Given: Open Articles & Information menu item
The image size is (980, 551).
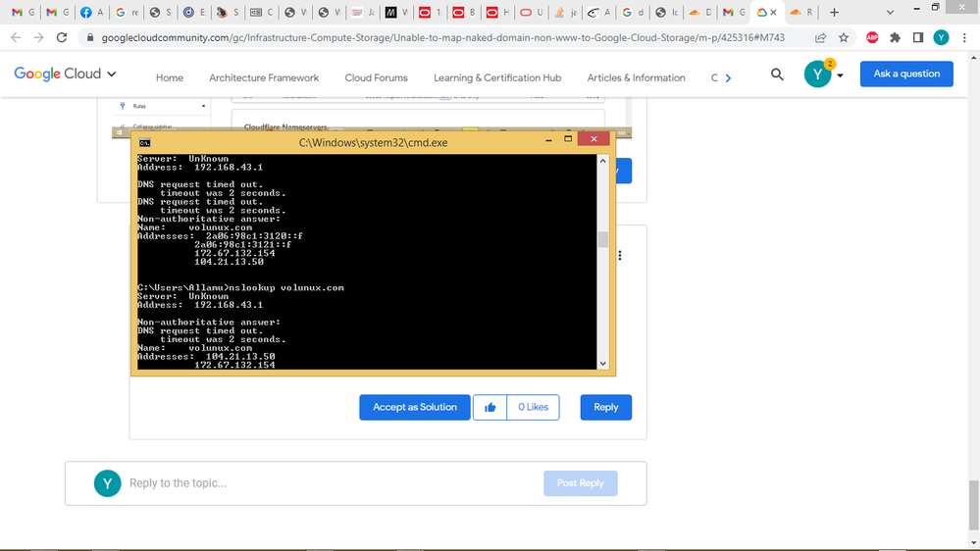Looking at the screenshot, I should pyautogui.click(x=637, y=78).
